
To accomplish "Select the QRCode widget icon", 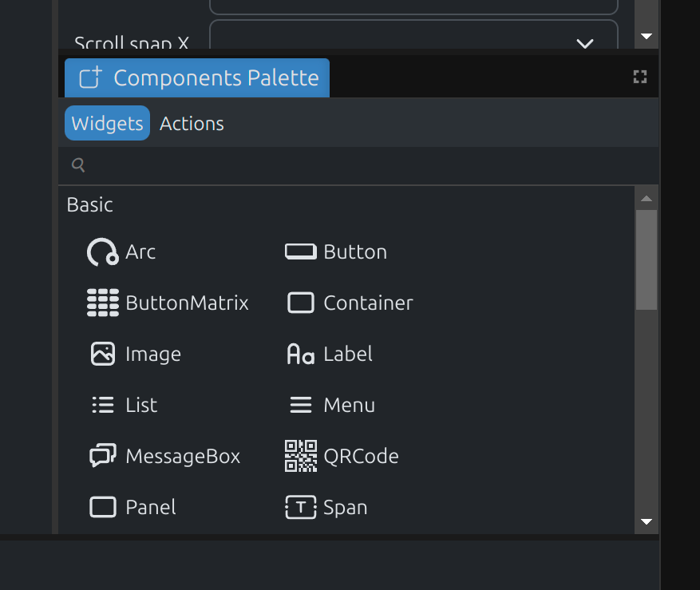I will 301,457.
